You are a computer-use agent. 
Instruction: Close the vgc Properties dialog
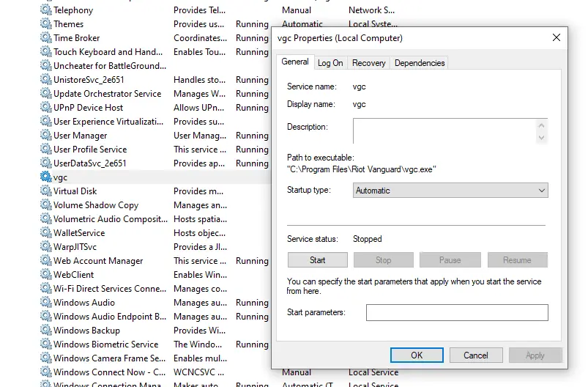pos(557,37)
